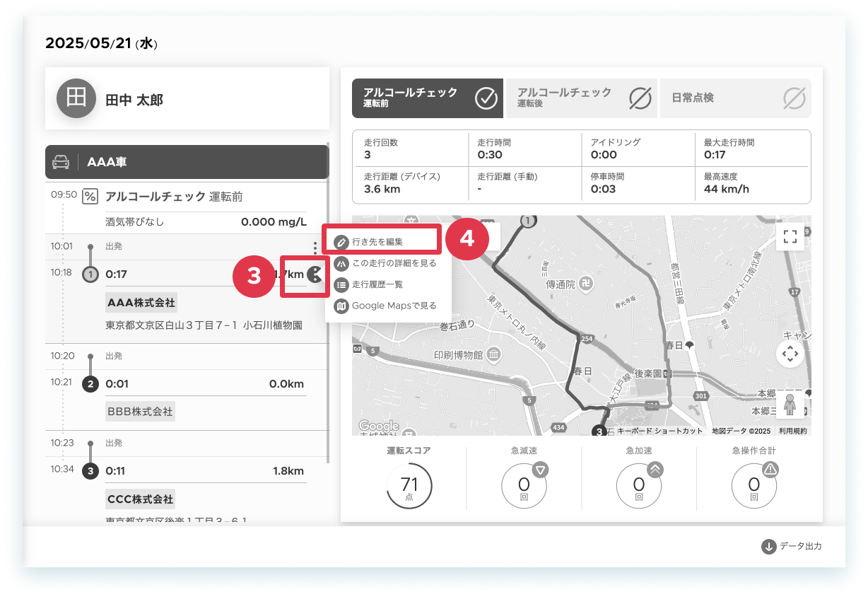
Task: Click the trip list vertical scrollbar
Action: point(327,304)
